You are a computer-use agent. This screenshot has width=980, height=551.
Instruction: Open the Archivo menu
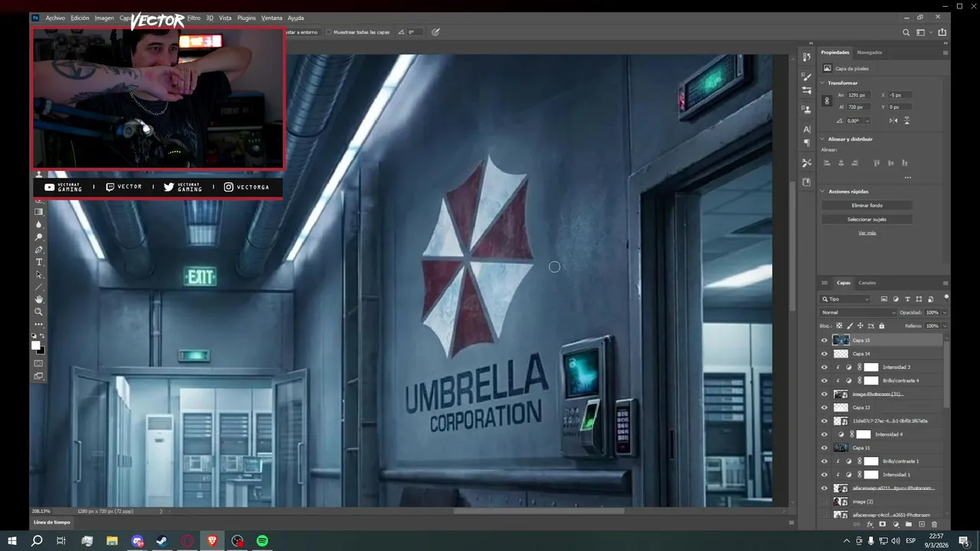[55, 18]
